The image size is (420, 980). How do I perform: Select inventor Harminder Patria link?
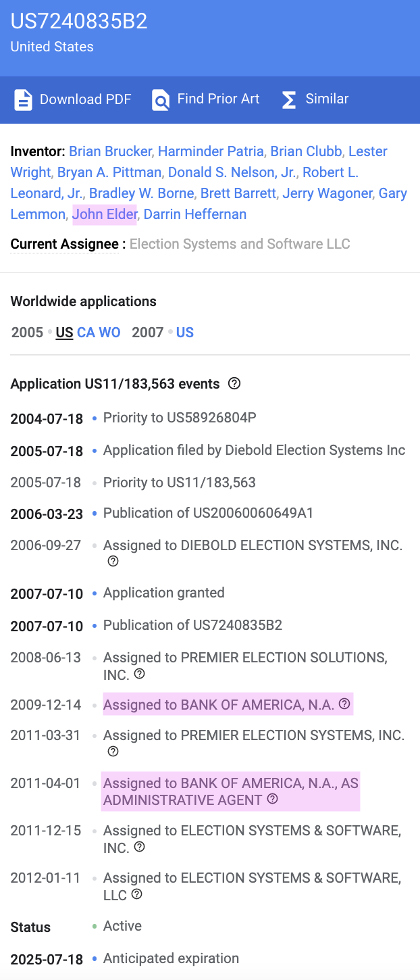click(211, 151)
